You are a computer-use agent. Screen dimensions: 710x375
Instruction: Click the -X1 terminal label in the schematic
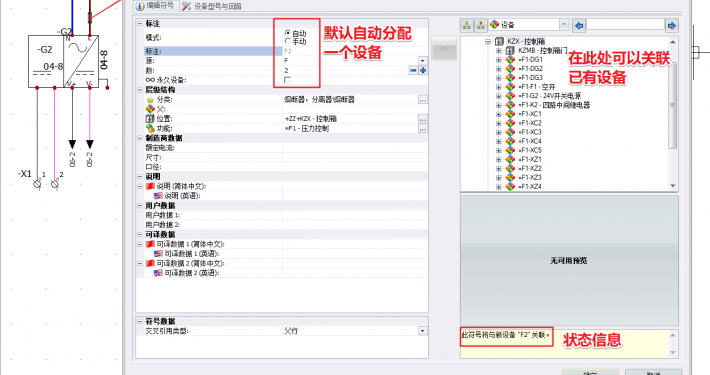pyautogui.click(x=24, y=173)
